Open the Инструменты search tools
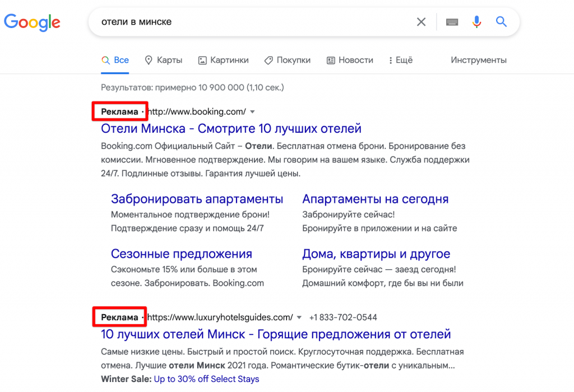The height and width of the screenshot is (392, 574). tap(478, 60)
